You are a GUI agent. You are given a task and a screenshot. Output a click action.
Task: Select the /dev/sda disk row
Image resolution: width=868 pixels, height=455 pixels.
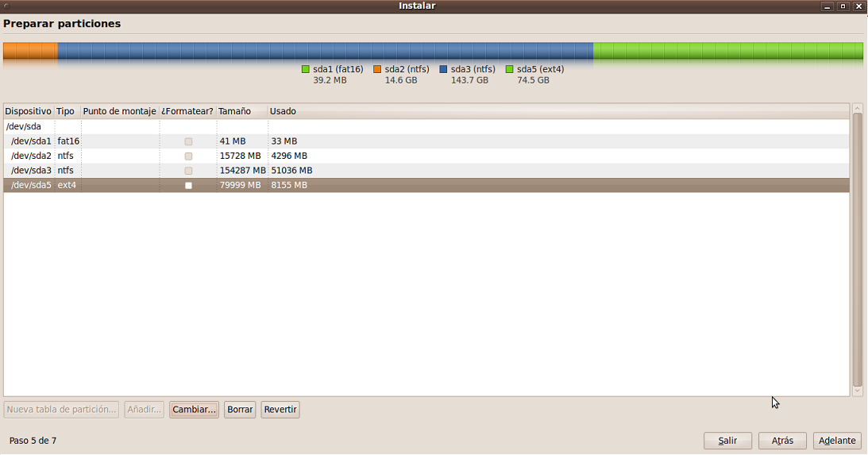coord(426,127)
